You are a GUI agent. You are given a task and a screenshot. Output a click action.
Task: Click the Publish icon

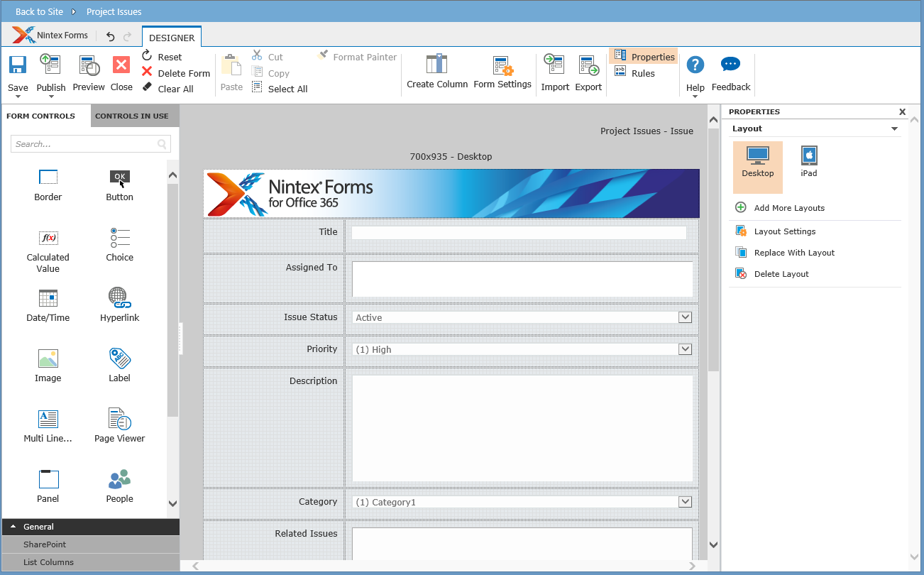50,65
